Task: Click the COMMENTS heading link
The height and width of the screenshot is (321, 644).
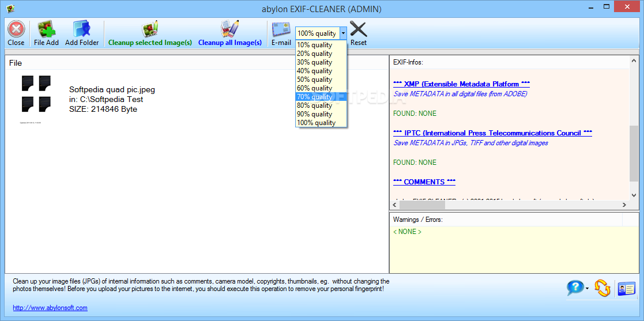Action: click(424, 182)
